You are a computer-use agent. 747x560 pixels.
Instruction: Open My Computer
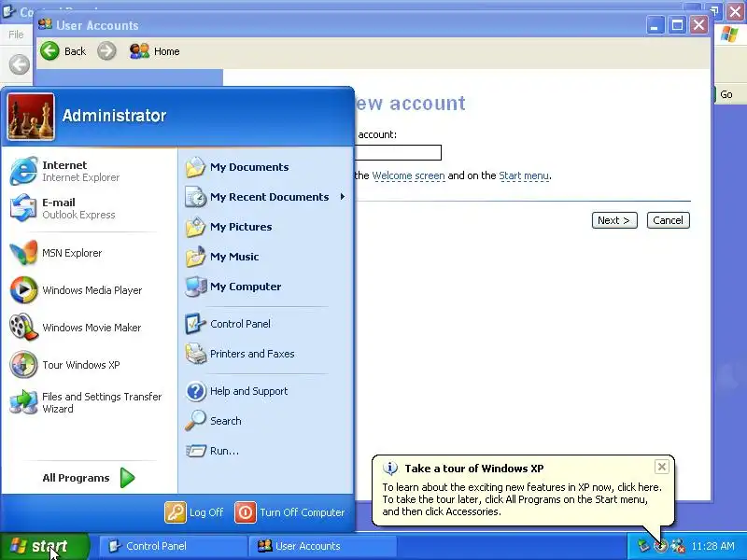pyautogui.click(x=265, y=287)
